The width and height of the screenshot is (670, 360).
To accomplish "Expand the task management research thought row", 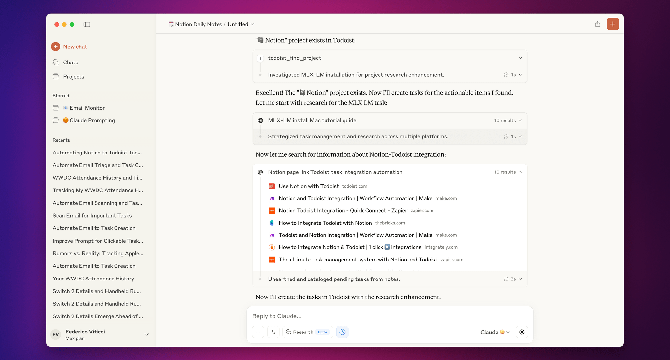I will 390,137.
